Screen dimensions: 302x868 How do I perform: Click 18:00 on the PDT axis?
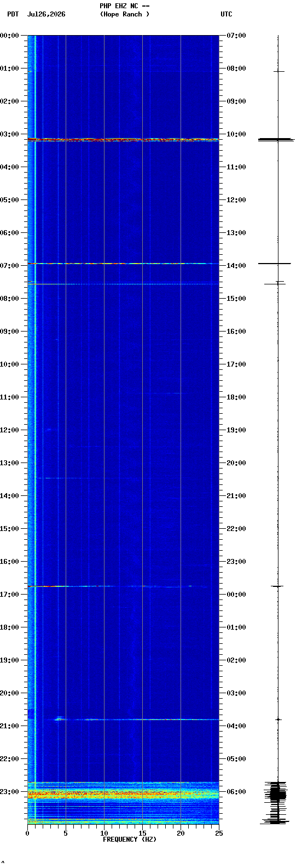(x=9, y=627)
